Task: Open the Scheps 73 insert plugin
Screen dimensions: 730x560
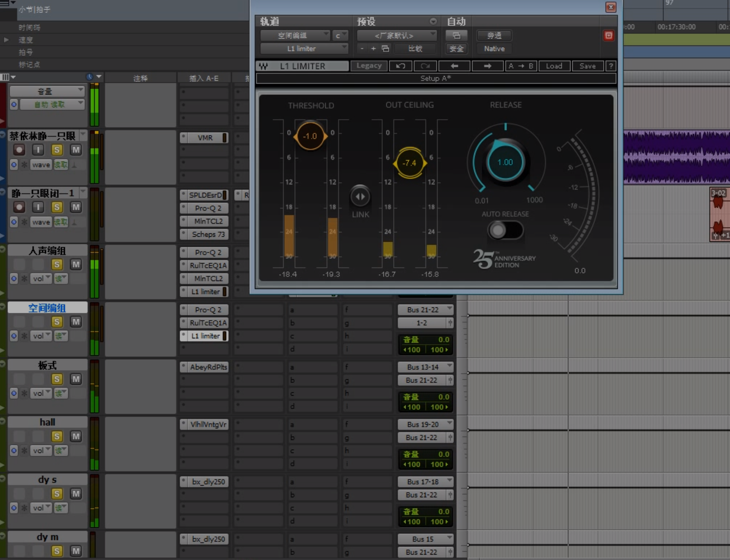Action: pos(204,234)
